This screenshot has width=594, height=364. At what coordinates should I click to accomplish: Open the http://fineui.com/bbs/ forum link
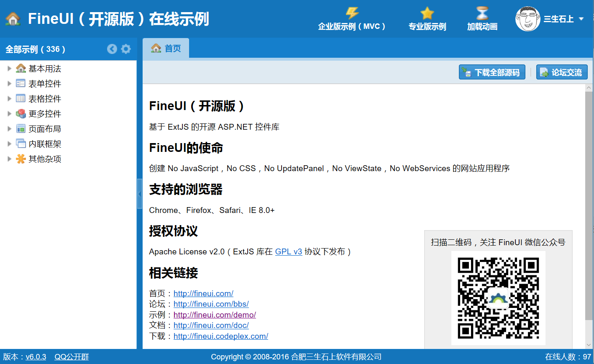211,304
